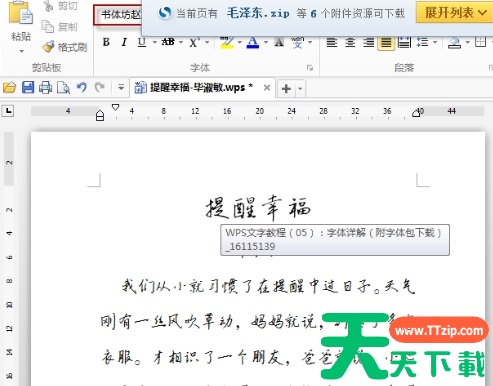
Task: Open the font dialog launcher in 字体 group
Action: (310, 68)
